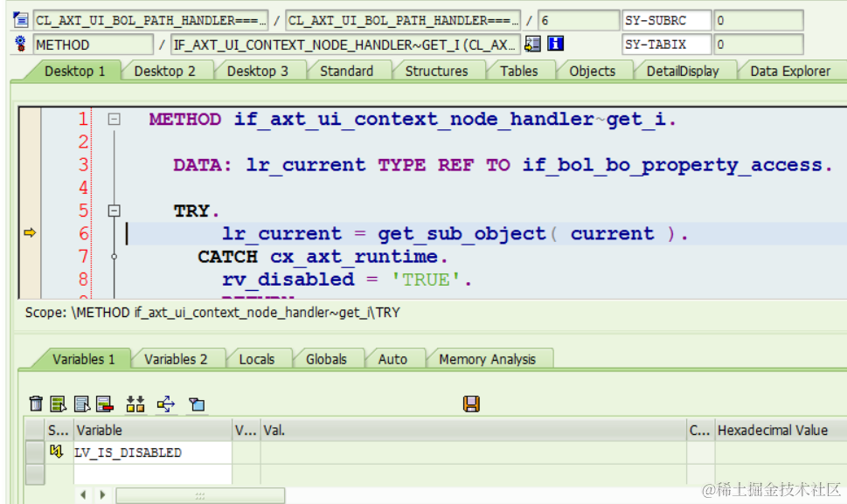The image size is (847, 504).
Task: Click the right scroll arrow of variables table
Action: tap(102, 494)
